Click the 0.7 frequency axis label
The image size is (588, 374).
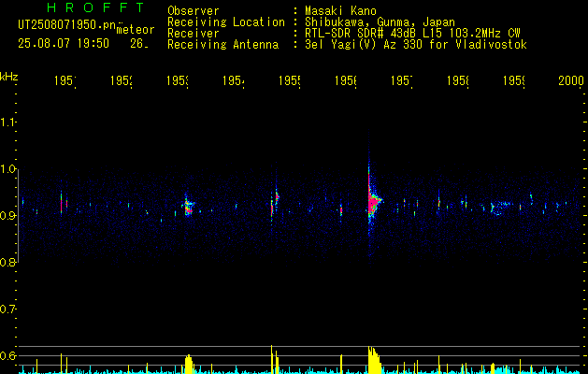pos(8,309)
